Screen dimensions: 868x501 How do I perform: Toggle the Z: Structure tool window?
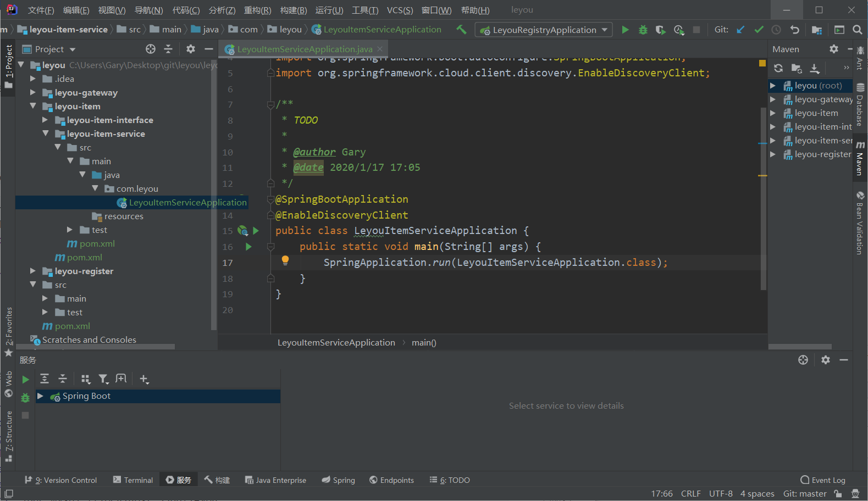point(8,436)
